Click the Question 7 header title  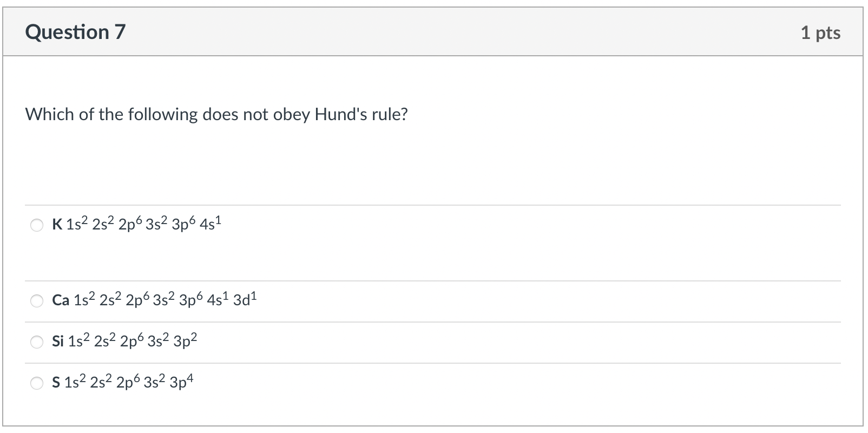pos(75,31)
